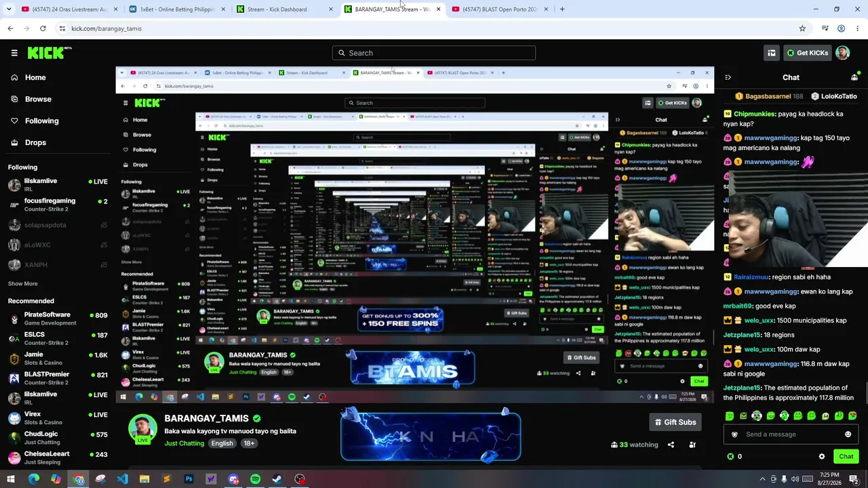Go to Following in sidebar navigation

(35, 121)
